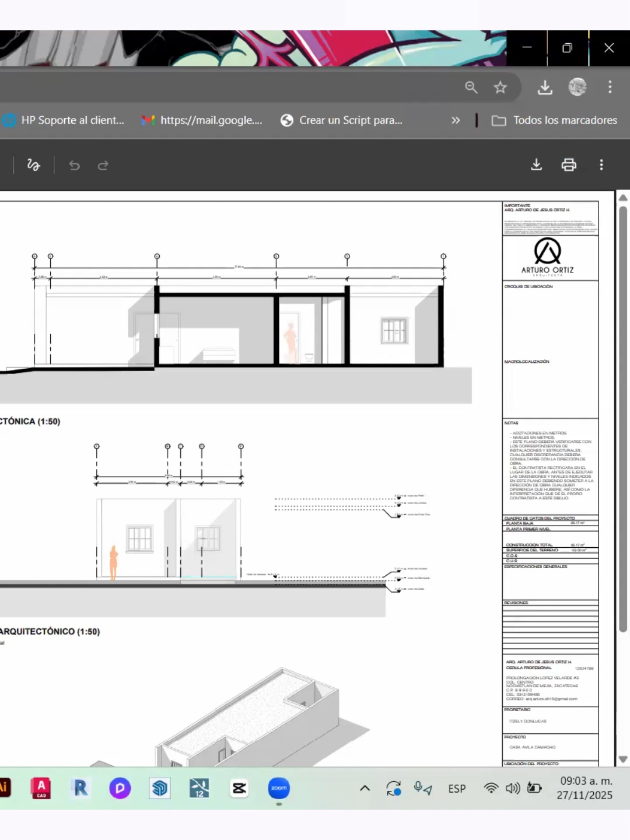630x840 pixels.
Task: Bookmark the current page with the star
Action: 500,87
